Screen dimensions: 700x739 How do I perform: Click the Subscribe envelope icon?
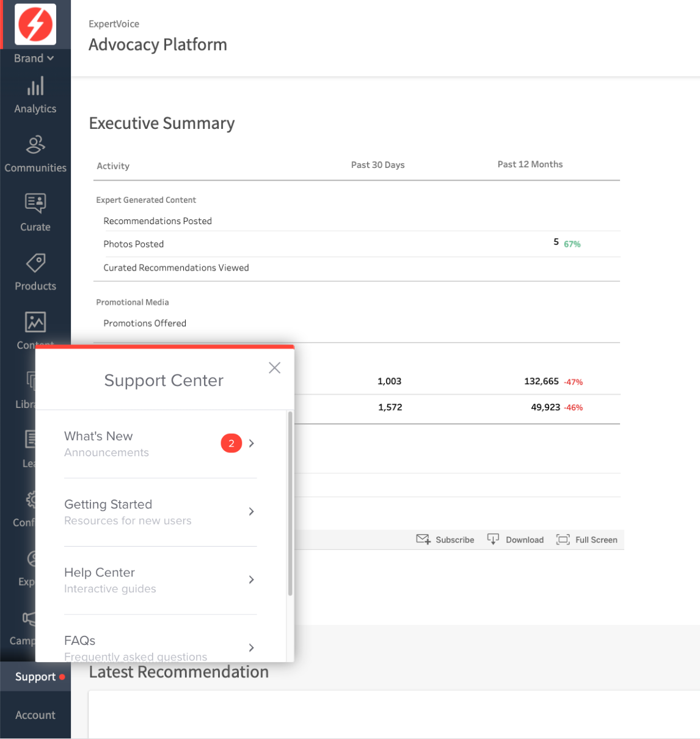point(423,539)
